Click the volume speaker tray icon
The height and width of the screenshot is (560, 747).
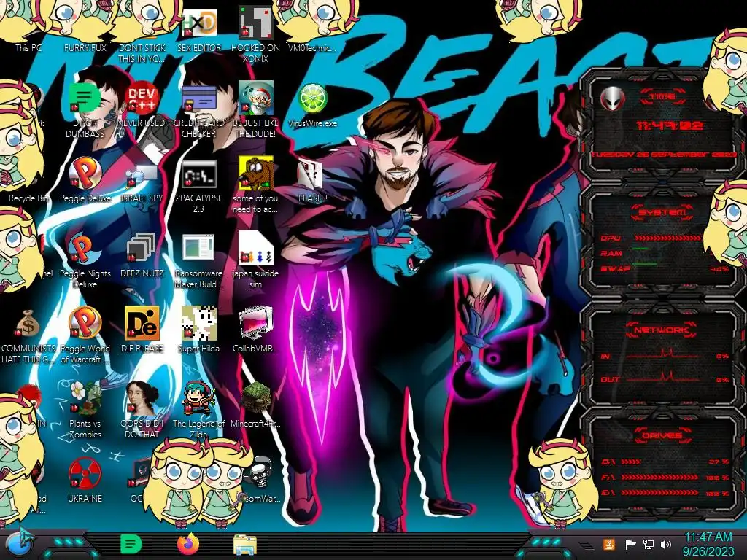tap(666, 544)
